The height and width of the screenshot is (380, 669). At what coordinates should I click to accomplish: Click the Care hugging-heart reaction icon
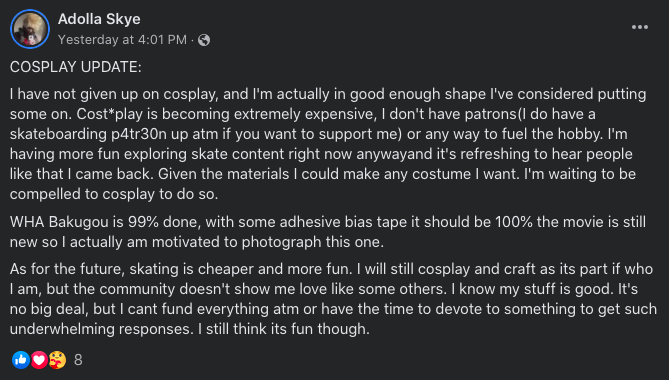pyautogui.click(x=57, y=360)
